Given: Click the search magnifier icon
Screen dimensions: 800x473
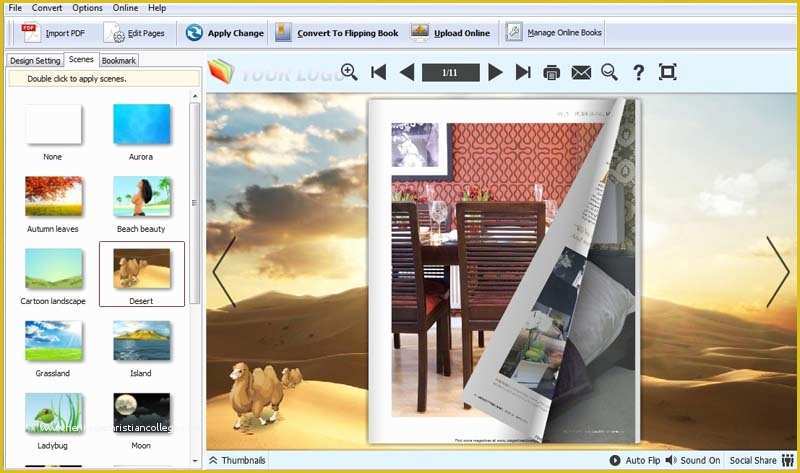Looking at the screenshot, I should [x=609, y=72].
